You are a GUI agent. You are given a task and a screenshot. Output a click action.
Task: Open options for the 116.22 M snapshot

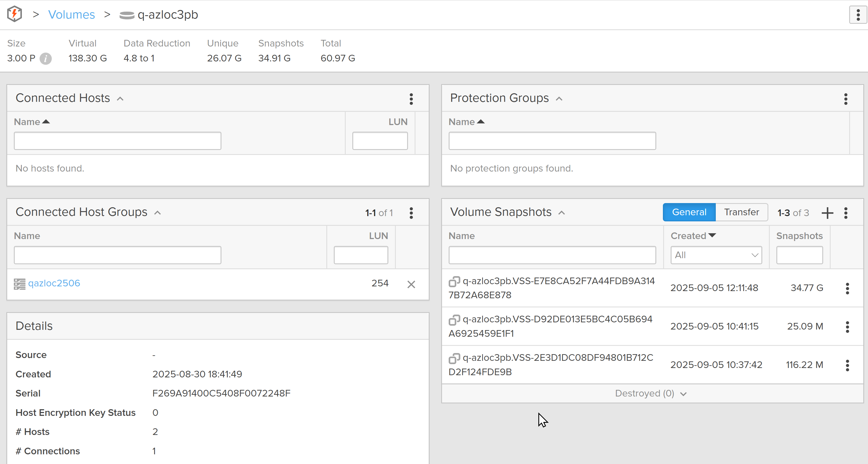click(x=847, y=365)
